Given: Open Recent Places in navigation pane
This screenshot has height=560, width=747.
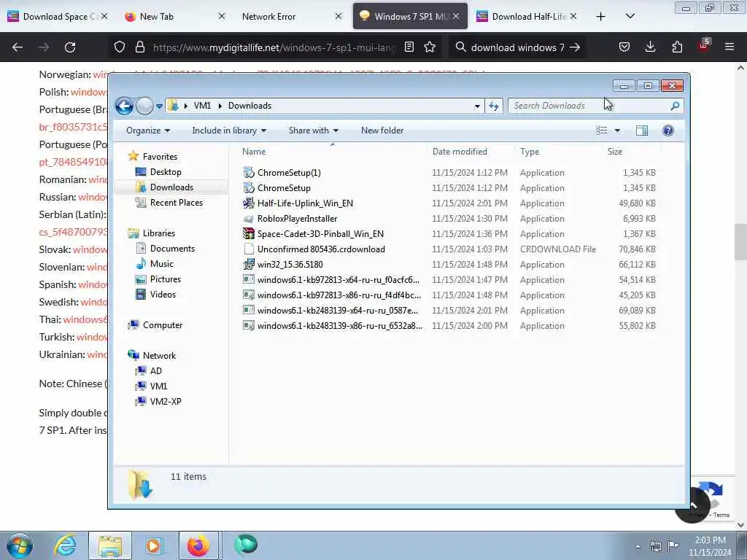Looking at the screenshot, I should tap(177, 203).
